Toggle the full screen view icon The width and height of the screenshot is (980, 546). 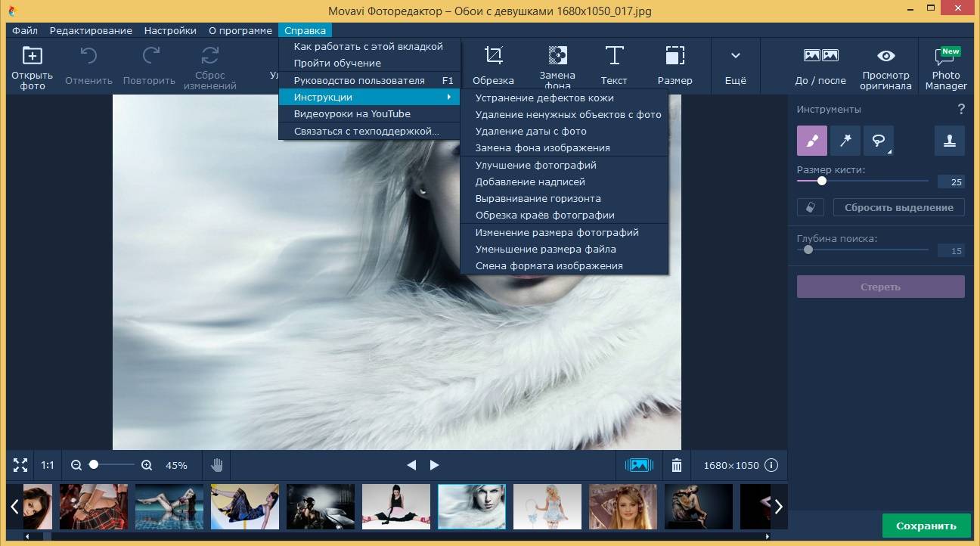(x=20, y=465)
